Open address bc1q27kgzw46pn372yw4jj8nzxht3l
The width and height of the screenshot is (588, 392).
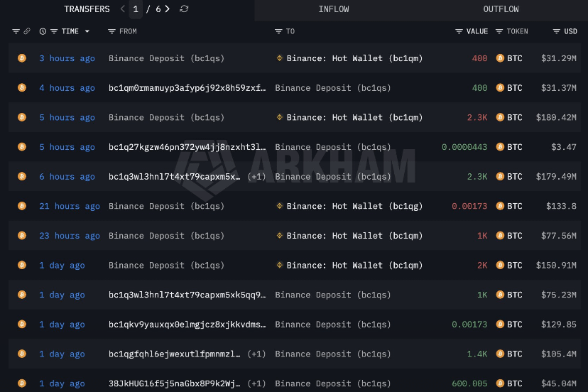(187, 147)
